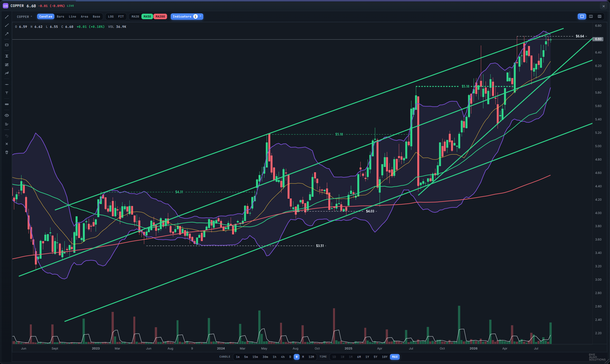The width and height of the screenshot is (610, 364).
Task: Set candle interval to D
Action: [290, 357]
